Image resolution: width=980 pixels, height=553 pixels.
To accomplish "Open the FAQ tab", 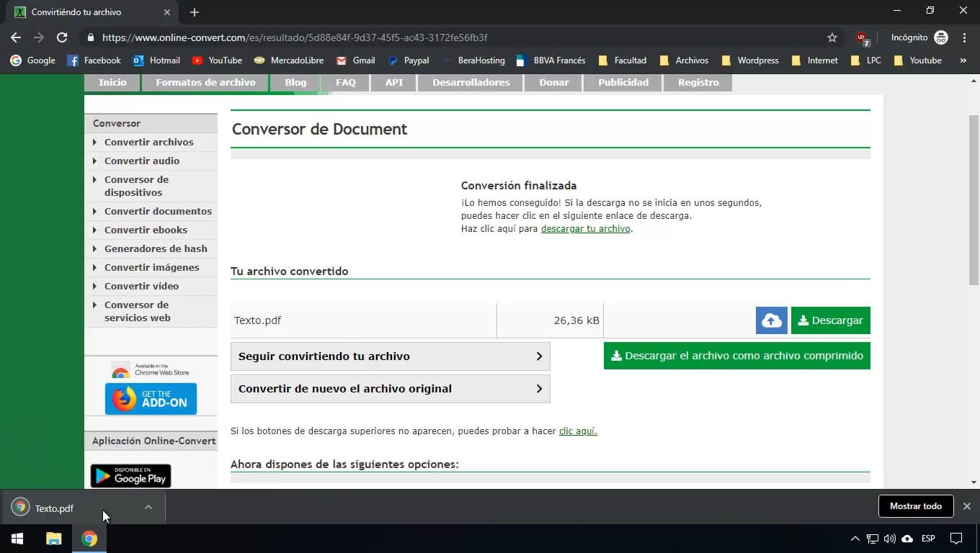I will (346, 83).
